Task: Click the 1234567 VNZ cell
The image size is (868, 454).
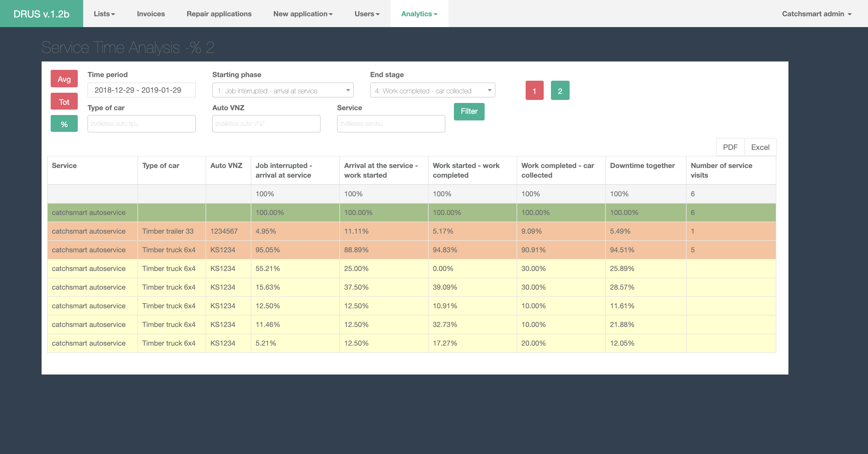Action: [228, 231]
